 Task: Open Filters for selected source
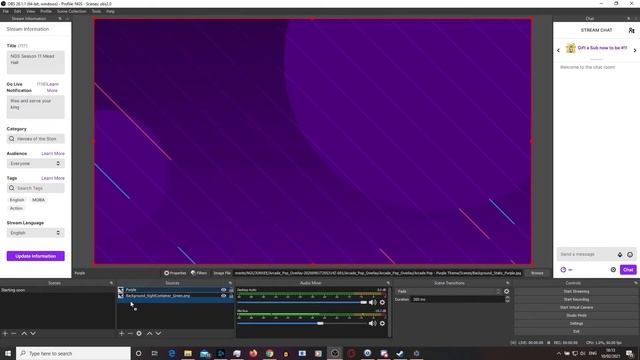click(x=199, y=273)
